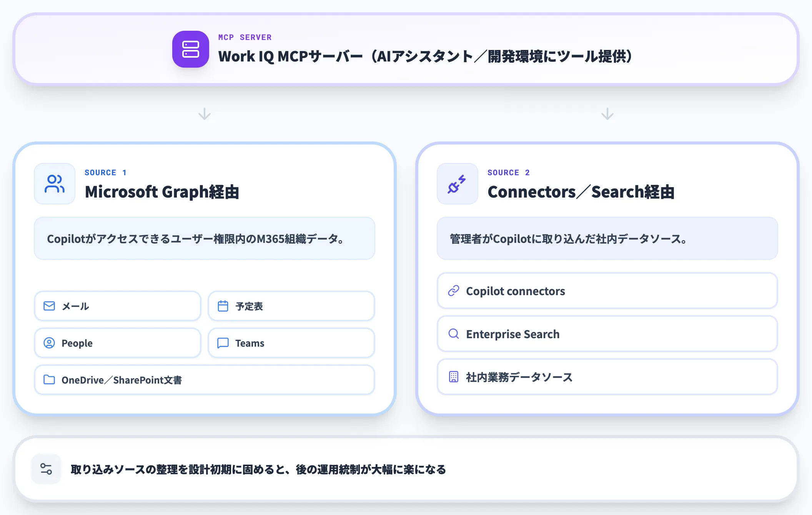Open the Copilot connectors card
Viewport: 812px width, 515px height.
pyautogui.click(x=607, y=291)
